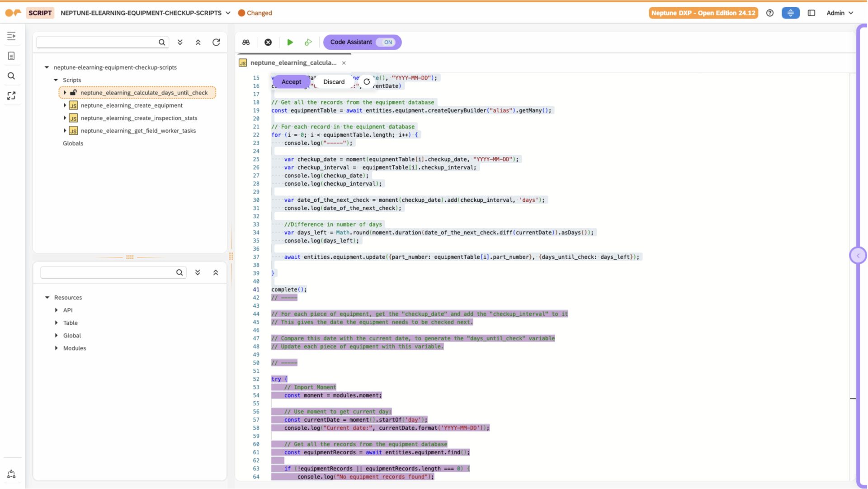Open the help question mark icon
Viewport: 868px width, 489px height.
click(x=770, y=13)
